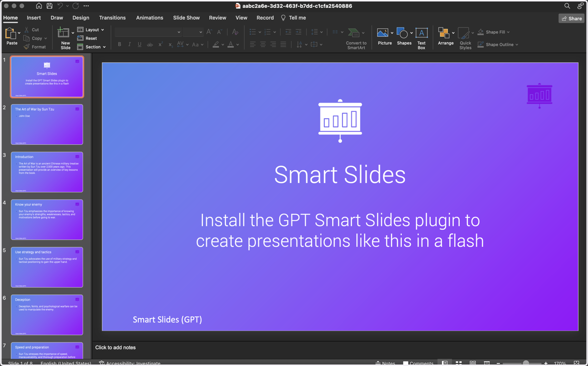
Task: Click the text highlight color button
Action: (216, 45)
